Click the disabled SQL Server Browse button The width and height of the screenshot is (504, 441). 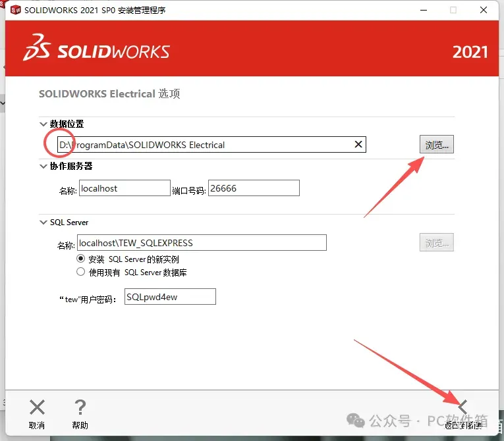(437, 242)
